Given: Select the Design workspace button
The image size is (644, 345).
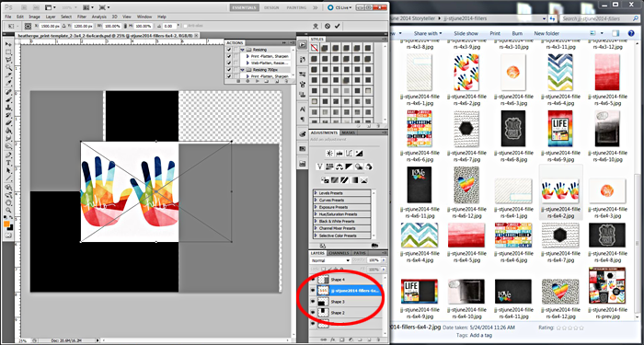Looking at the screenshot, I should (271, 7).
